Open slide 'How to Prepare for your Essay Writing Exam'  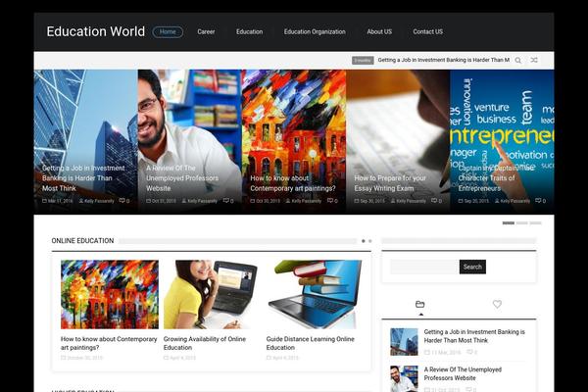[390, 183]
